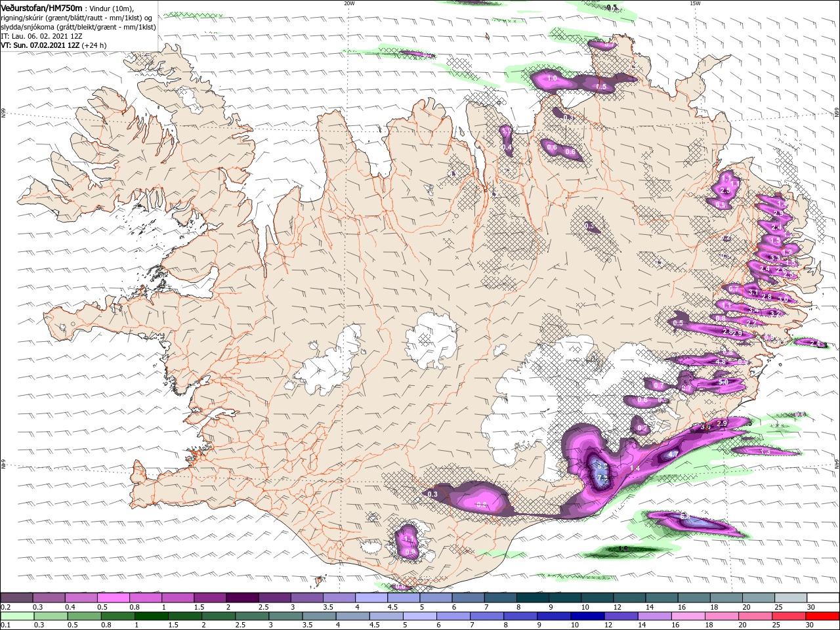The height and width of the screenshot is (630, 840).
Task: Select the red final swatch on the rain scale
Action: click(822, 616)
